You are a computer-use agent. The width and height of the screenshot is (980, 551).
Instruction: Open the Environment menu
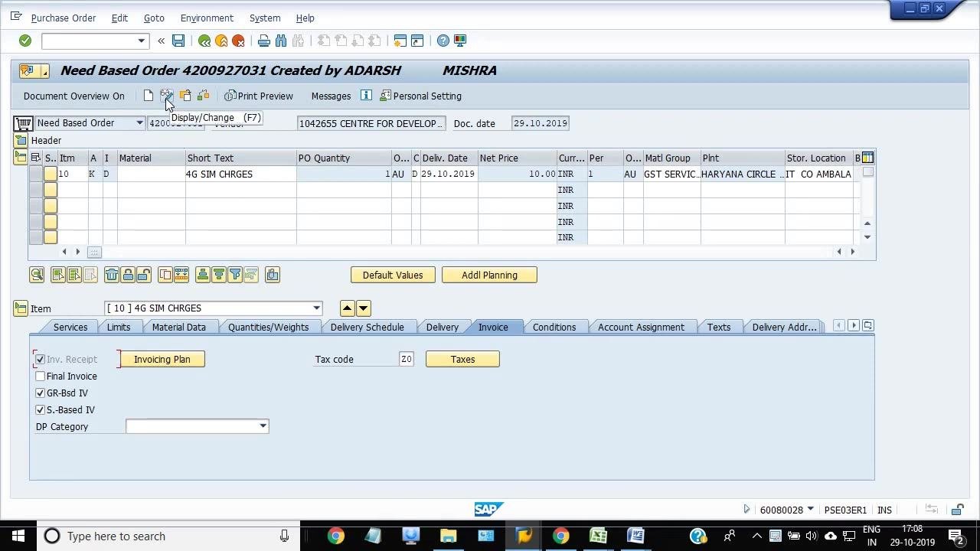pos(207,18)
